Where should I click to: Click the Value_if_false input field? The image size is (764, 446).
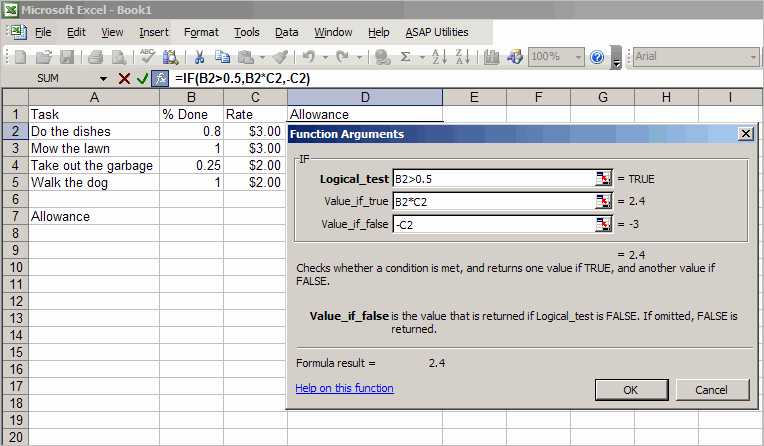494,224
